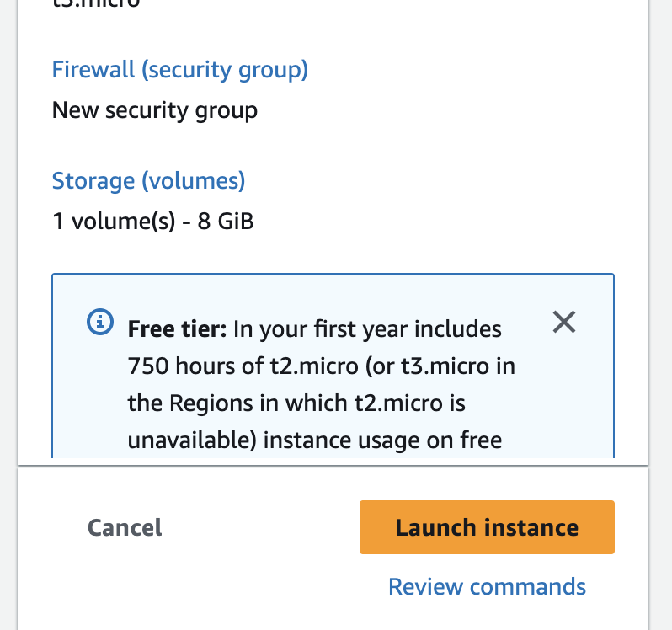This screenshot has width=672, height=630.
Task: Click the bold Free tier: label
Action: (x=177, y=329)
